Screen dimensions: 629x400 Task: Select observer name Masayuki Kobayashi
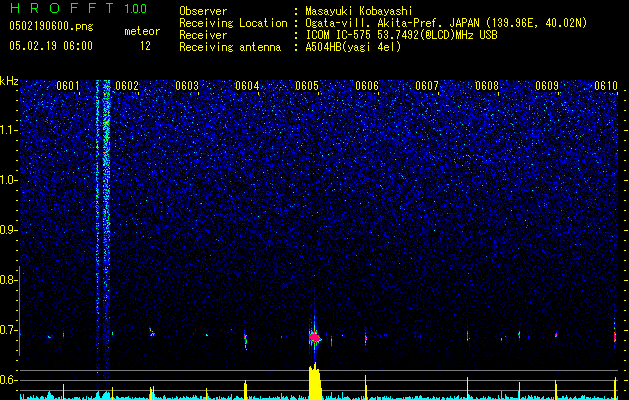(x=359, y=12)
